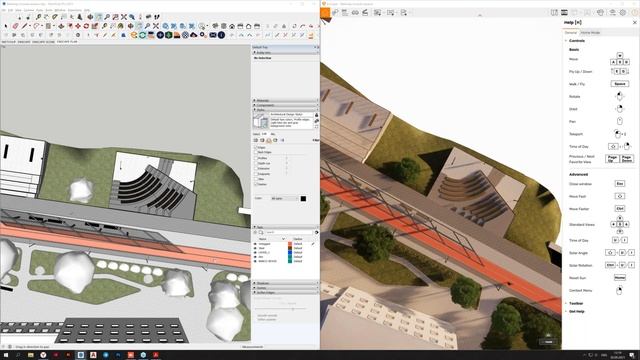Click the green Live Updates sync icon
Screen dimensions: 640x360
tap(142, 35)
